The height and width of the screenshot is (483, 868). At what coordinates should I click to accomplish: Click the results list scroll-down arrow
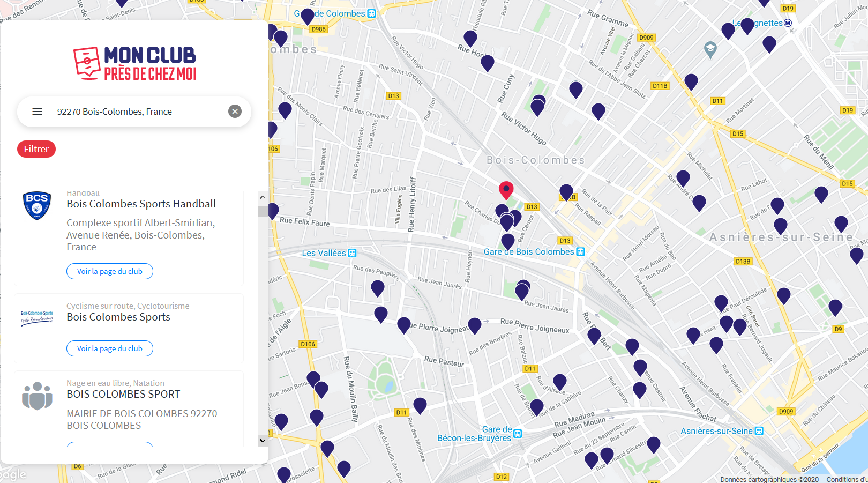pos(263,441)
